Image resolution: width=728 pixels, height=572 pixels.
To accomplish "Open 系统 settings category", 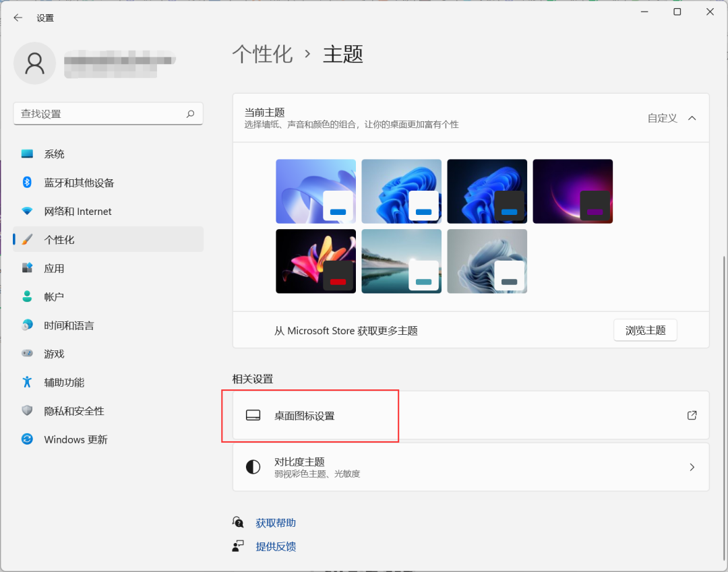I will [108, 154].
